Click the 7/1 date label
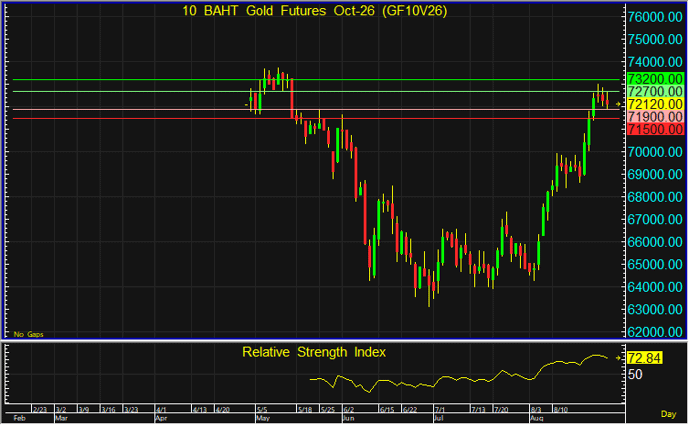689x425 pixels. [x=440, y=410]
